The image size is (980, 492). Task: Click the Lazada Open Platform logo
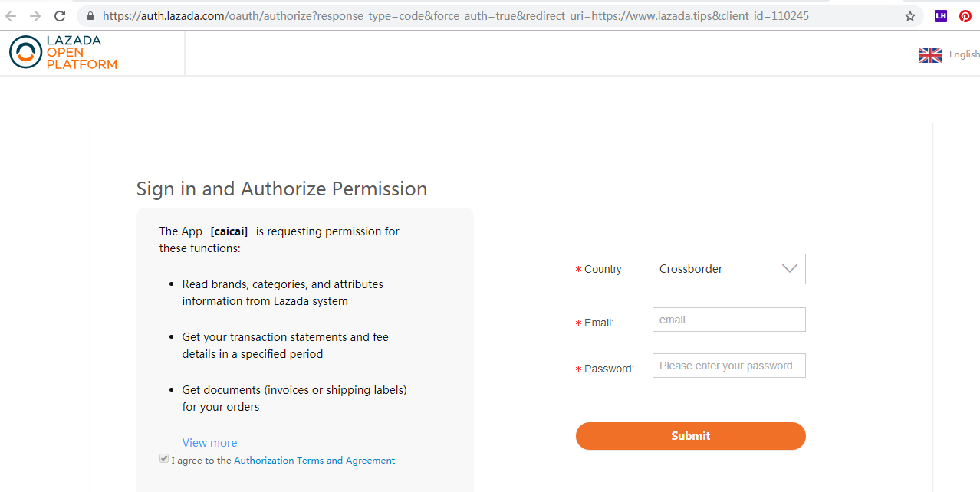pos(63,52)
